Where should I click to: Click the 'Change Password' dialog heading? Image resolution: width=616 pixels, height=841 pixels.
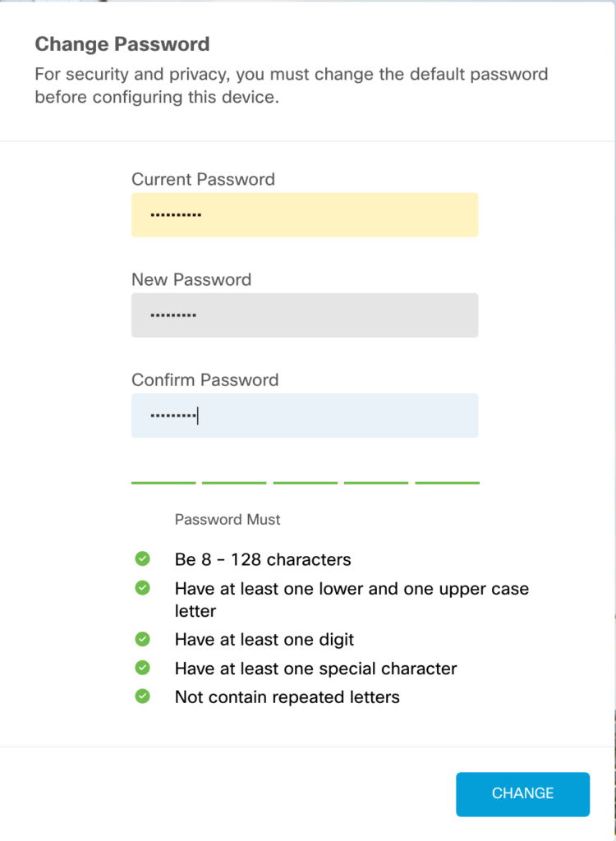point(122,44)
